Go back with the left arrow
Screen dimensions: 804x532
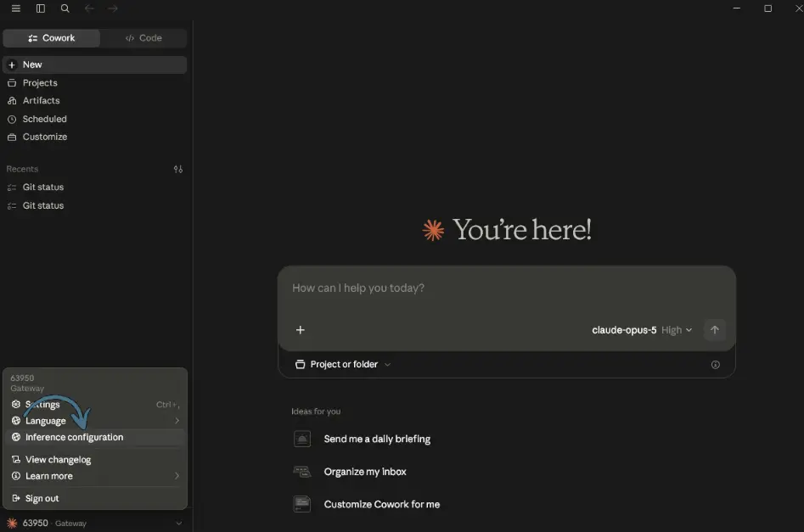[89, 8]
